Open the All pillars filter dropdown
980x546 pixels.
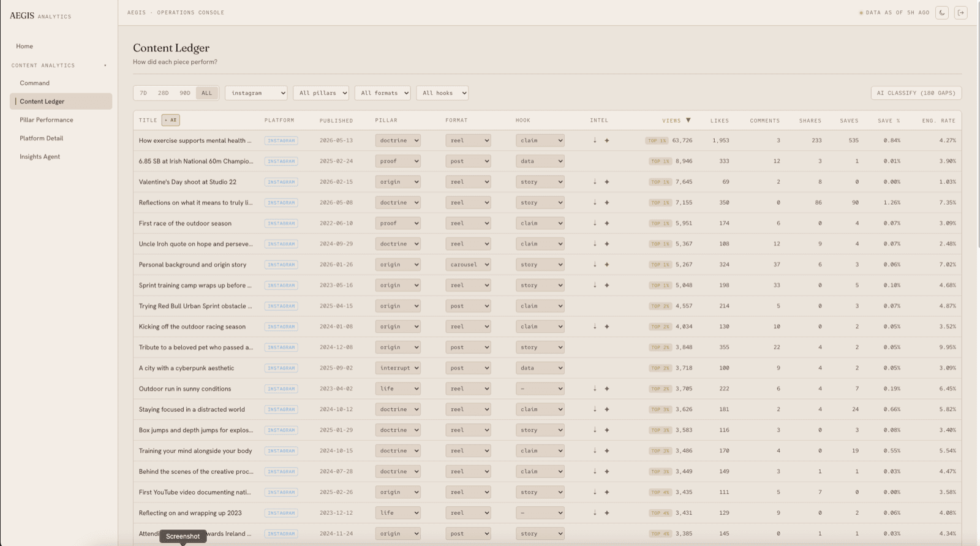(321, 93)
